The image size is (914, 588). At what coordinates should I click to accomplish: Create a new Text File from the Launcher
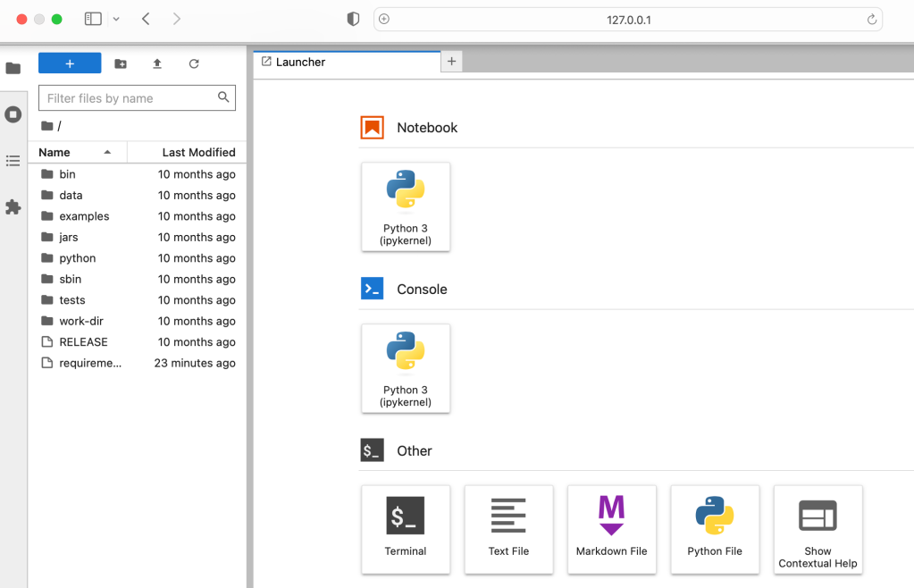coord(508,529)
